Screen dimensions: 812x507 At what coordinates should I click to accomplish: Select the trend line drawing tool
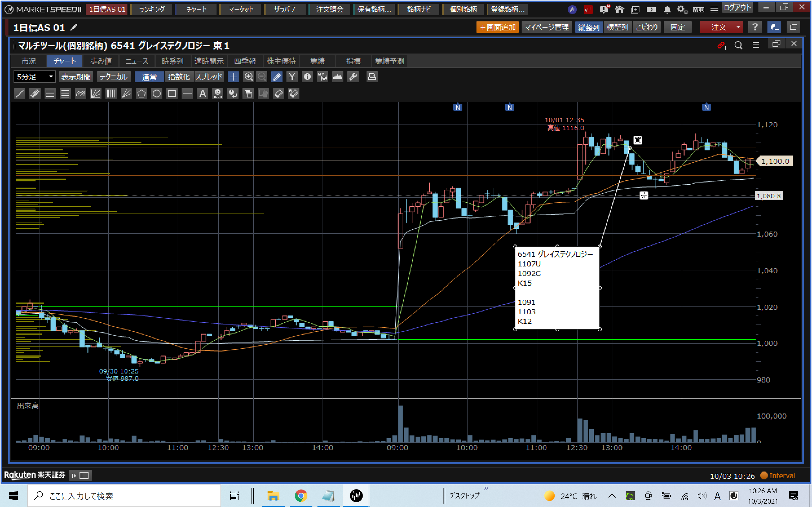click(x=20, y=94)
